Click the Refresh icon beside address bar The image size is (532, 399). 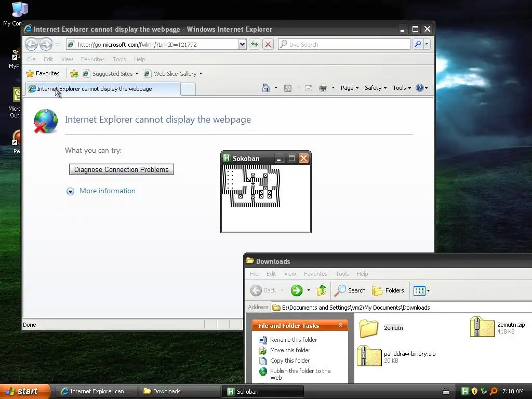pyautogui.click(x=255, y=45)
